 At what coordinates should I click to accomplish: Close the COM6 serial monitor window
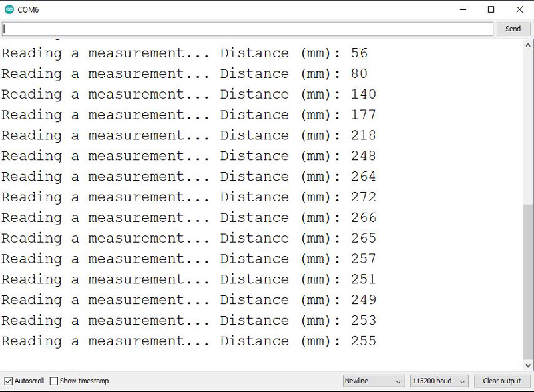520,9
